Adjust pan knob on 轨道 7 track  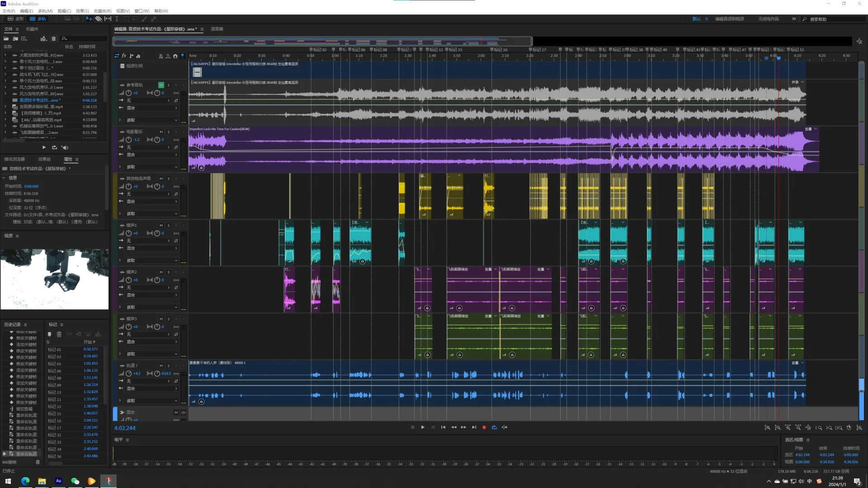click(157, 374)
